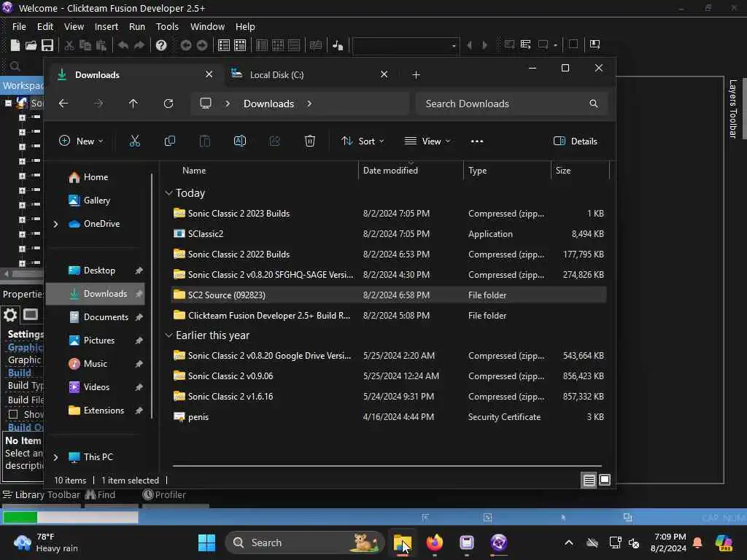Screen dimensions: 747x560
Task: Click the Open folder icon in Fusion toolbar
Action: [31, 45]
